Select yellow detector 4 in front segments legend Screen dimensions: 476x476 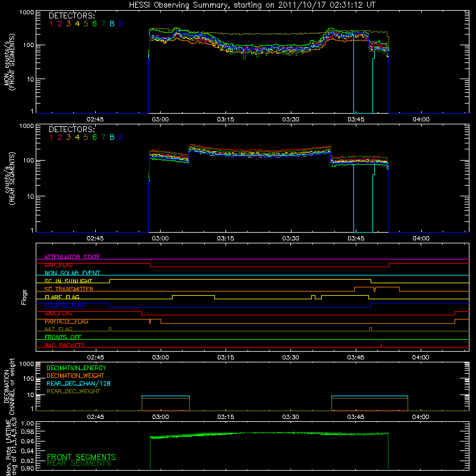[x=77, y=24]
